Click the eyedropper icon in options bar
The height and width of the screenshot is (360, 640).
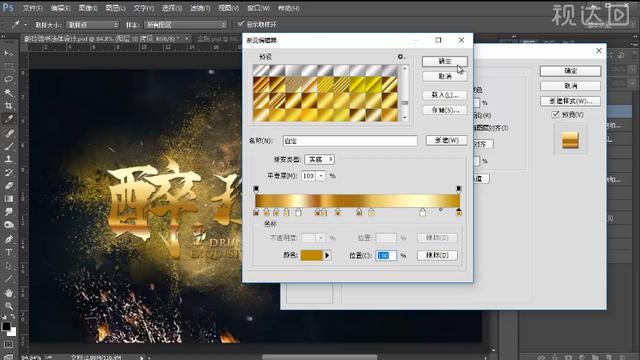16,24
